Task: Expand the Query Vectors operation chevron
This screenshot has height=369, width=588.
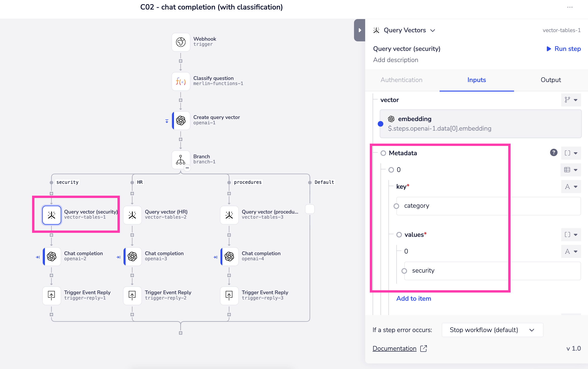Action: pyautogui.click(x=433, y=30)
